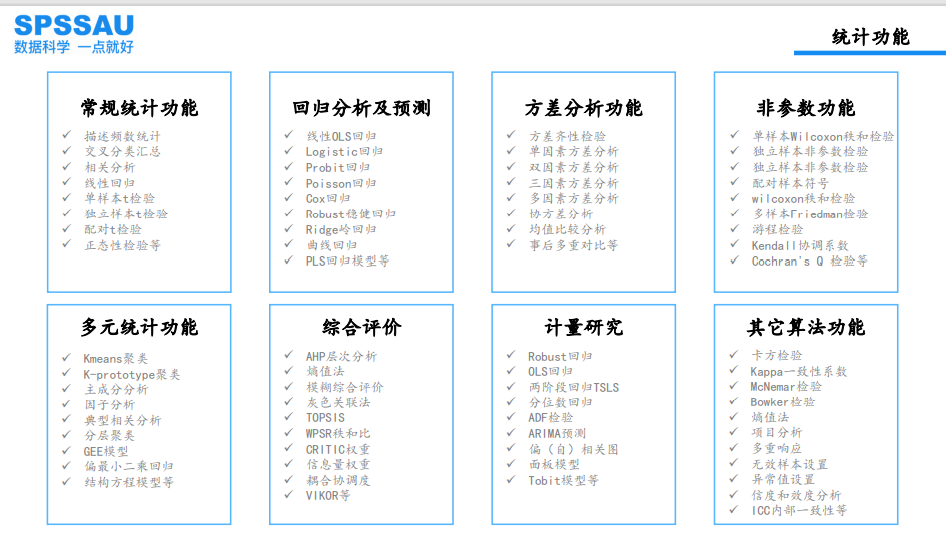Select K-prototype聚类

132,374
